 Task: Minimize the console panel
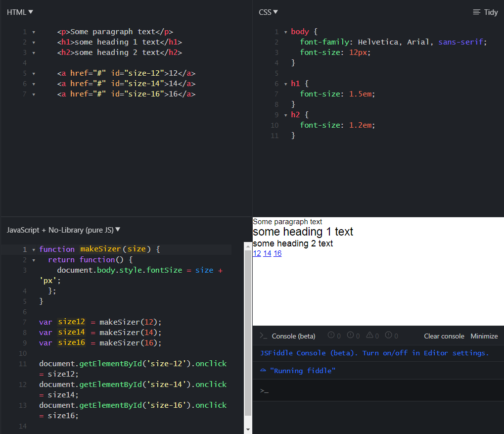pyautogui.click(x=484, y=336)
